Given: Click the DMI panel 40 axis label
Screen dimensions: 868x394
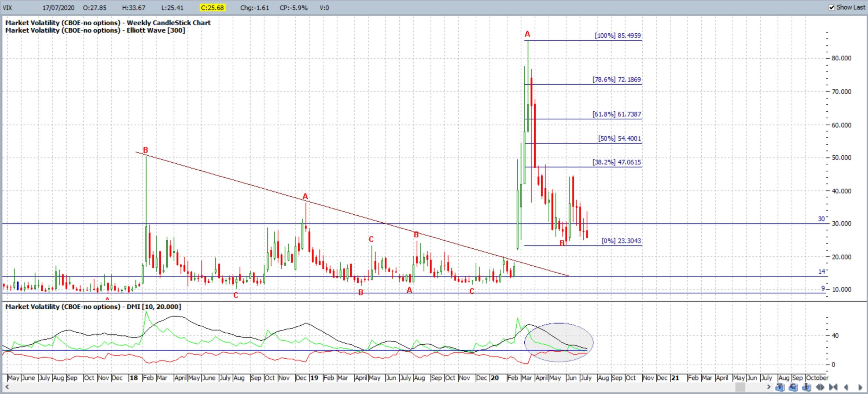Looking at the screenshot, I should pos(835,335).
